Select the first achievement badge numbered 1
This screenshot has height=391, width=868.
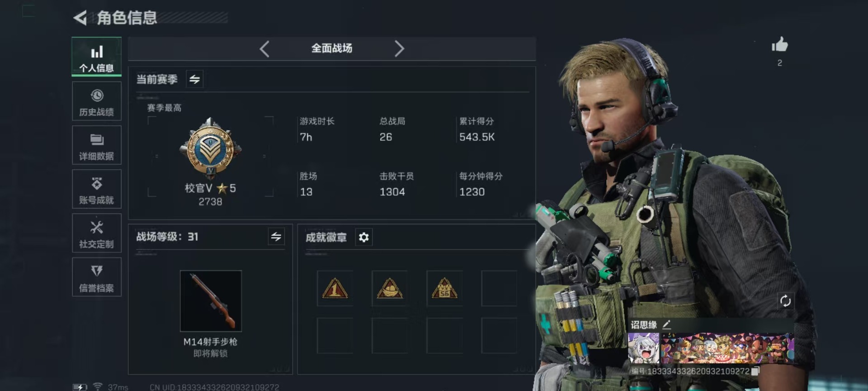click(x=335, y=288)
